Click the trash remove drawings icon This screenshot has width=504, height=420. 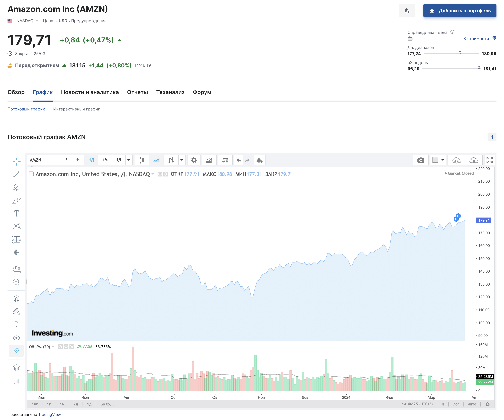16,381
